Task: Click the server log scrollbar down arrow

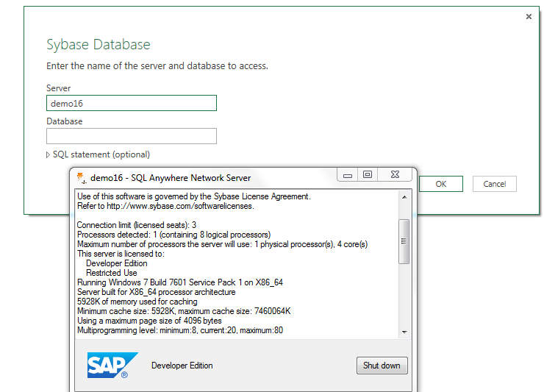Action: pos(404,331)
